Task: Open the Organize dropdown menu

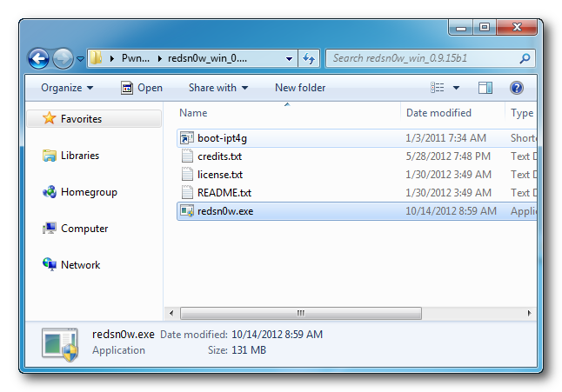Action: [67, 88]
